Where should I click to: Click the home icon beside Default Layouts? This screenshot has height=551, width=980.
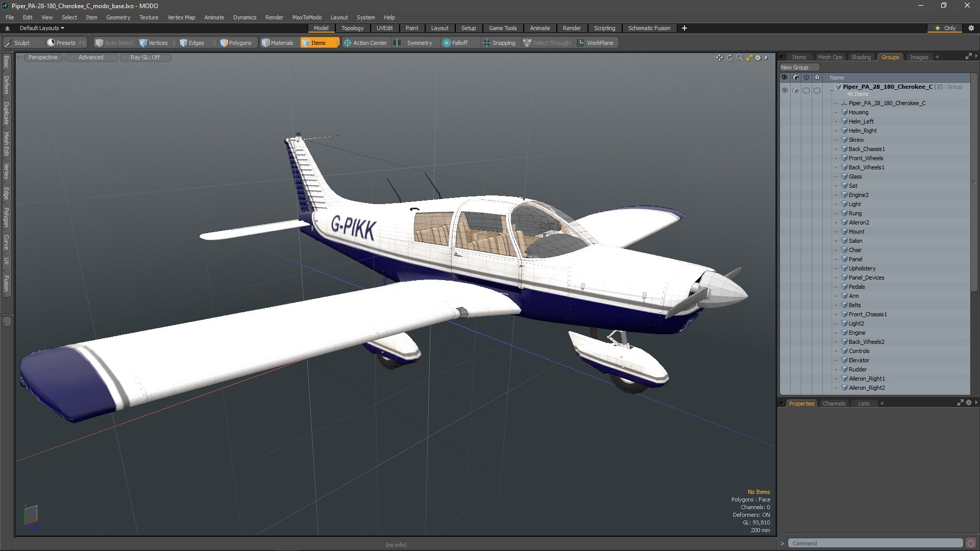tap(7, 29)
